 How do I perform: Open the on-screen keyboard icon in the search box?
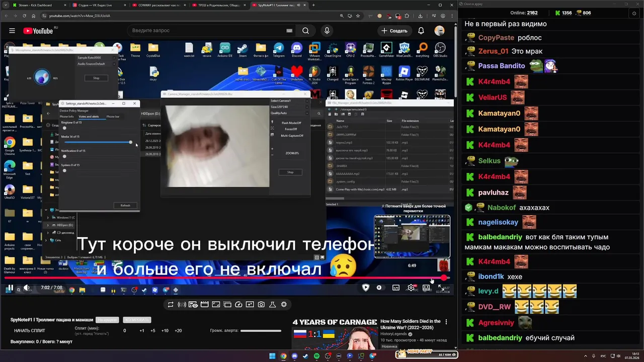[289, 31]
